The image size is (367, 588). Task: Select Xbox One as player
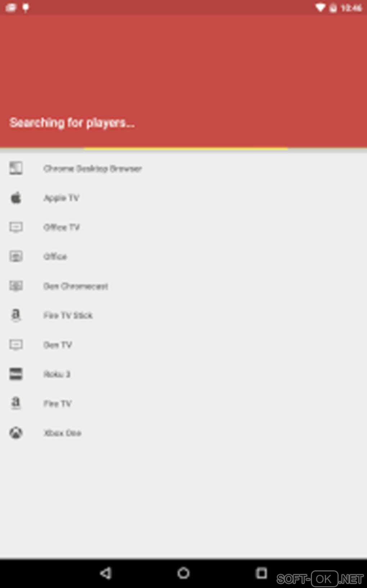pyautogui.click(x=183, y=433)
